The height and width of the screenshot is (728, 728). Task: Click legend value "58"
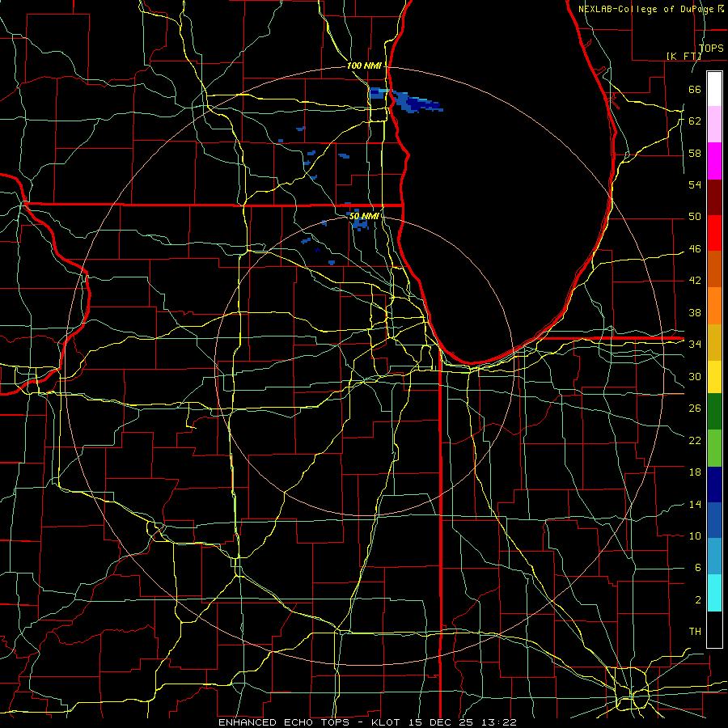pyautogui.click(x=695, y=153)
